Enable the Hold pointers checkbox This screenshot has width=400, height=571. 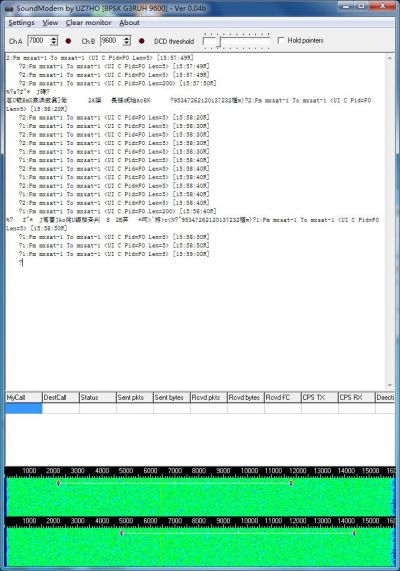[x=281, y=40]
